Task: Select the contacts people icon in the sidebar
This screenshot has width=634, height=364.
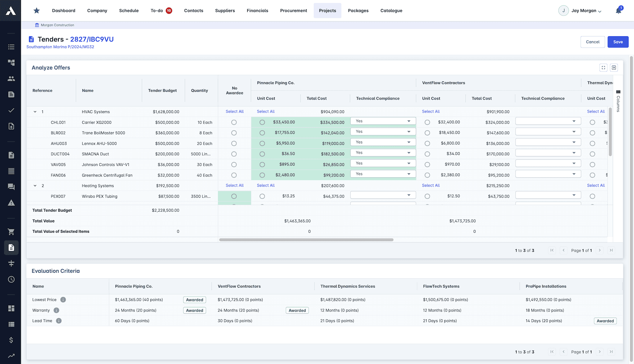Action: pyautogui.click(x=11, y=78)
